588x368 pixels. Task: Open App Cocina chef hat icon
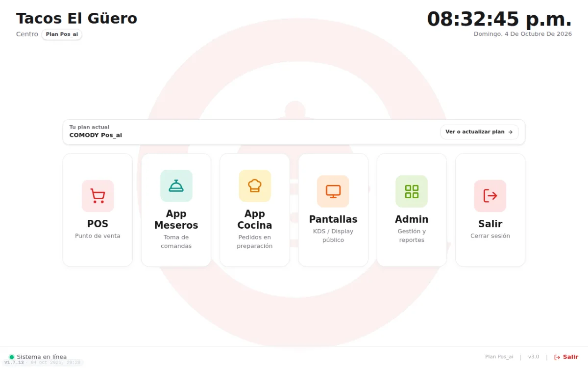point(255,186)
